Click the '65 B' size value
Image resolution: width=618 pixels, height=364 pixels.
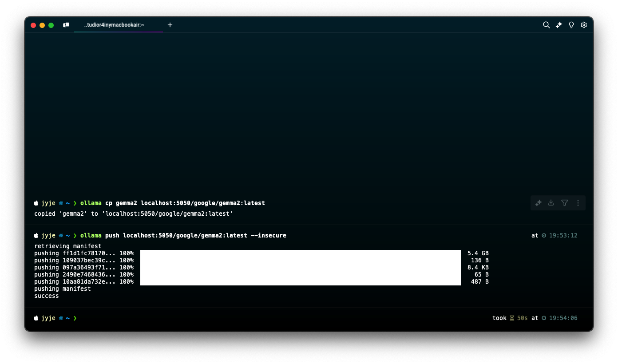tap(482, 275)
